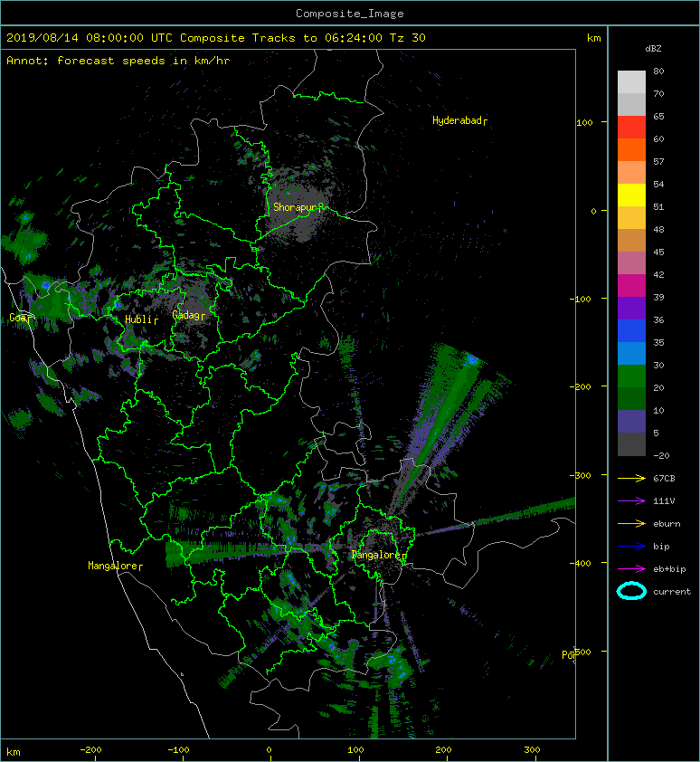The height and width of the screenshot is (762, 700).
Task: Click the 0 mark on vertical axis
Action: [593, 211]
